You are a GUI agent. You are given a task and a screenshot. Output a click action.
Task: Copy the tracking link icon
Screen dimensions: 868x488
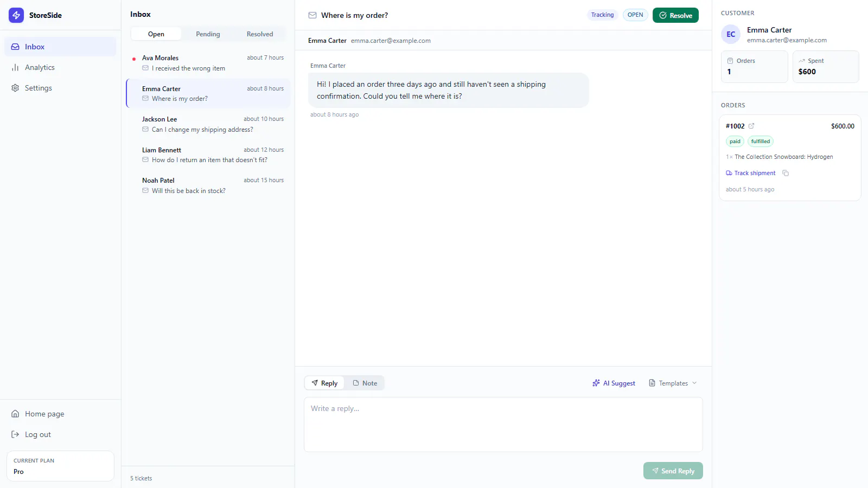pyautogui.click(x=786, y=173)
